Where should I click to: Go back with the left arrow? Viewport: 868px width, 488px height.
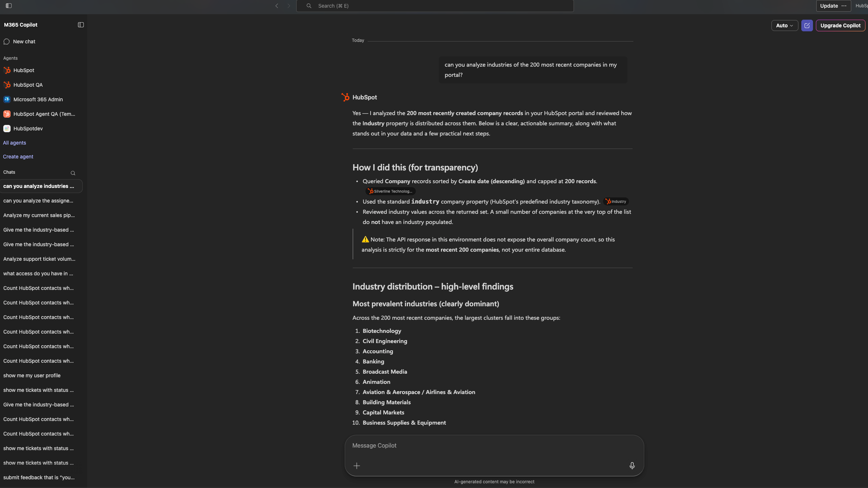pos(277,6)
